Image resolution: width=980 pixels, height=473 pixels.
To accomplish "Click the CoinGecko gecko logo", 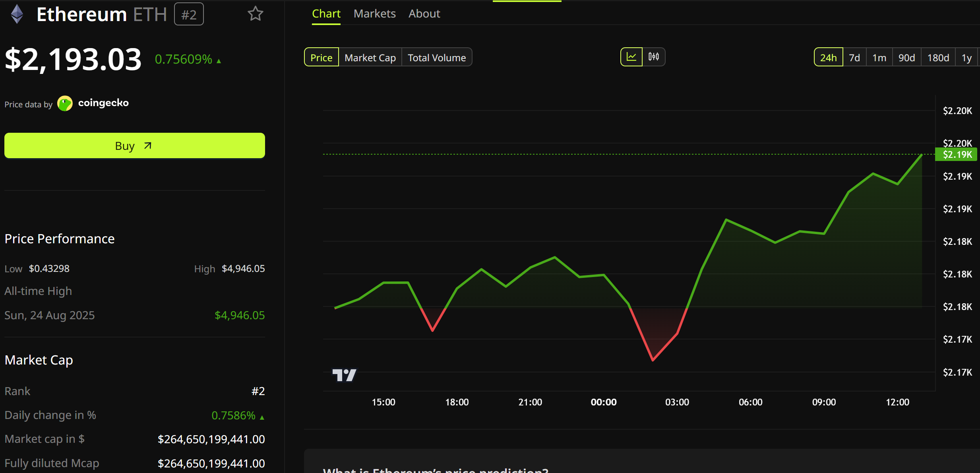I will click(x=65, y=103).
